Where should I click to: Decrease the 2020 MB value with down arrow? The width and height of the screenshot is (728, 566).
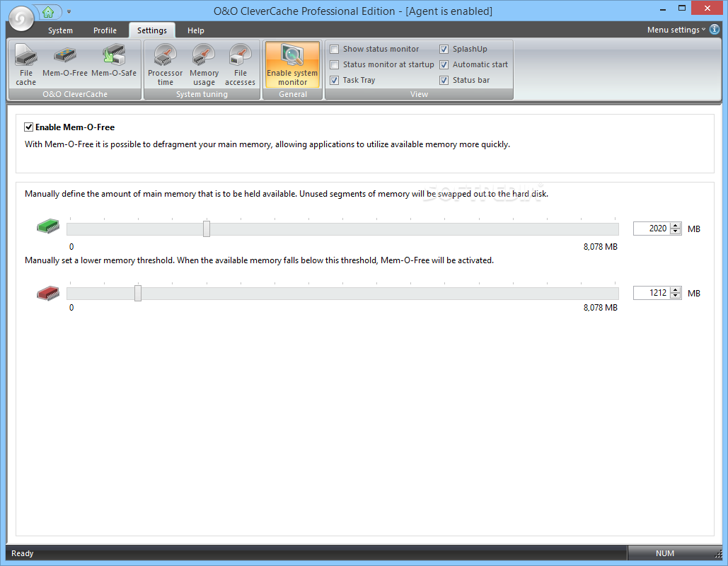tap(676, 231)
